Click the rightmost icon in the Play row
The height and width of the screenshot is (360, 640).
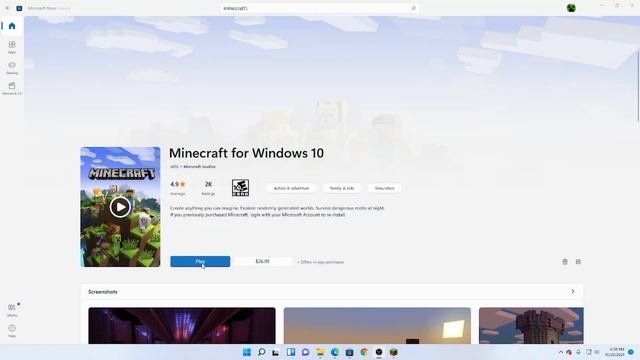click(x=578, y=262)
